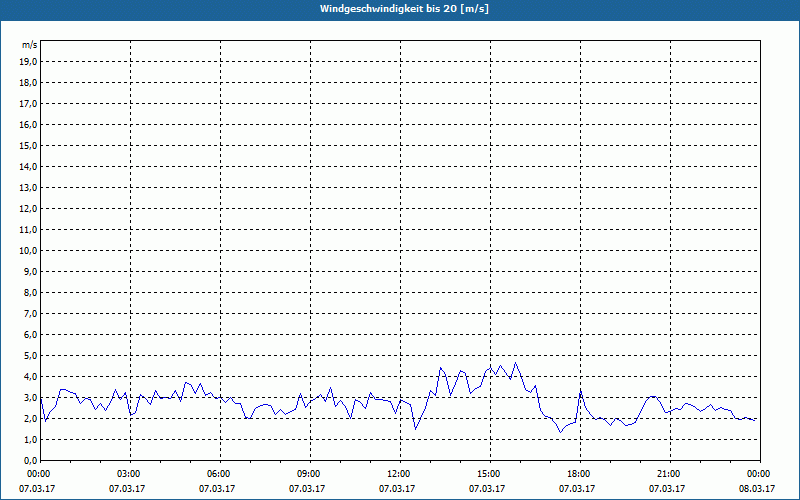
Task: Click the 7,0 axis value
Action: pyautogui.click(x=30, y=314)
